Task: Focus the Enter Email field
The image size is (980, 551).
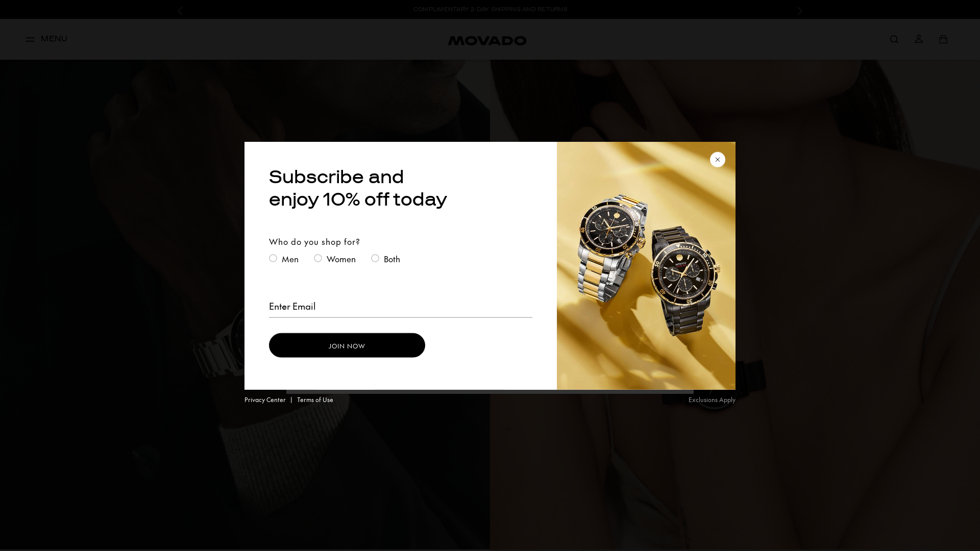Action: pos(400,307)
